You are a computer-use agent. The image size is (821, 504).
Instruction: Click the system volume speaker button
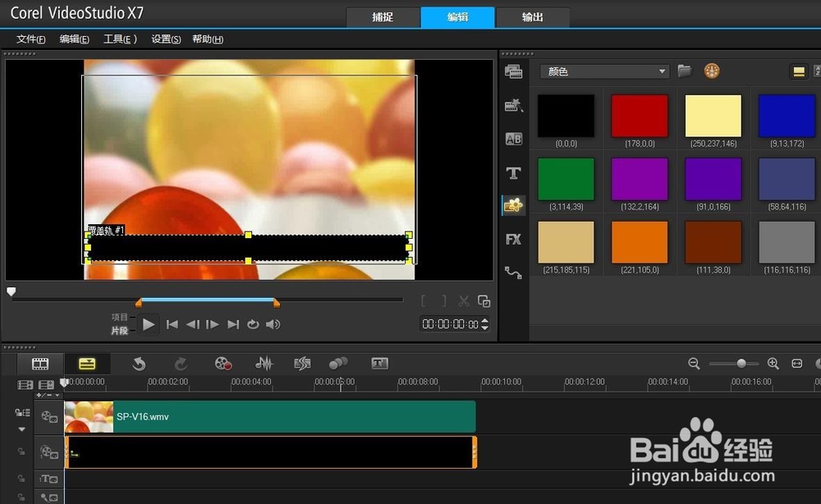(x=273, y=324)
